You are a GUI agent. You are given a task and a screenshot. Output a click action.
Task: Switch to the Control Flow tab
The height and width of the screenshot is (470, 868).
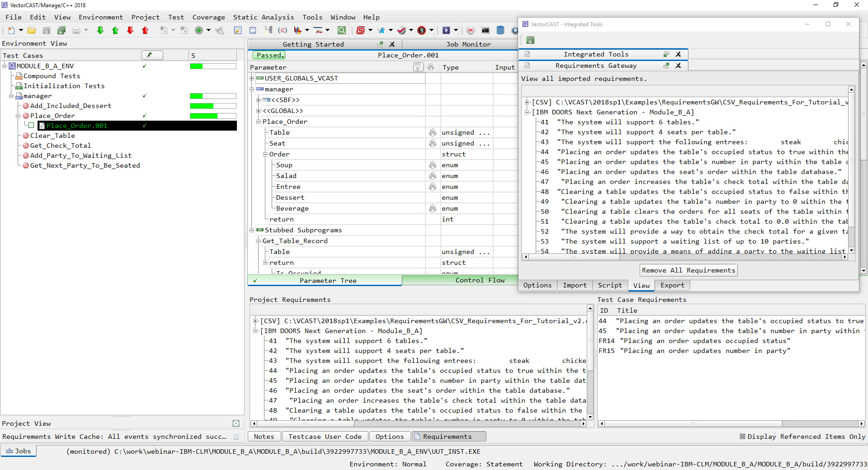480,280
